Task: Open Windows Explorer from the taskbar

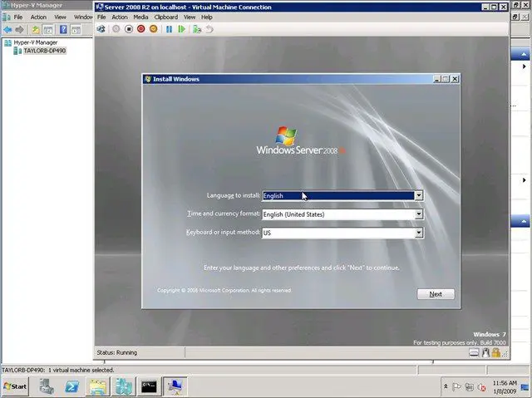Action: [97, 386]
